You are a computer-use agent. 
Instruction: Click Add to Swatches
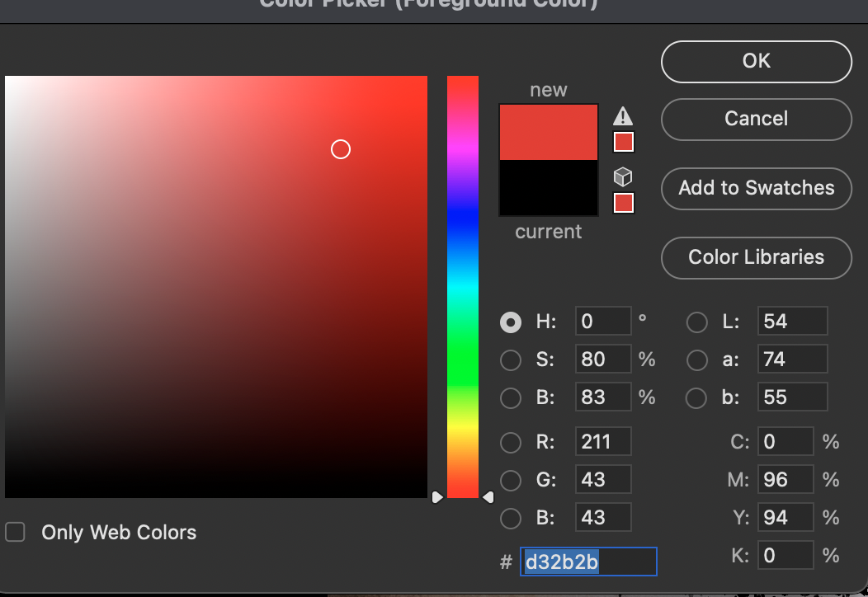756,188
